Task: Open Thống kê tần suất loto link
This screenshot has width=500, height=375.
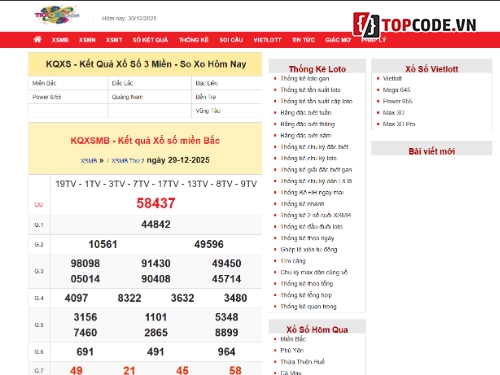Action: coord(310,90)
